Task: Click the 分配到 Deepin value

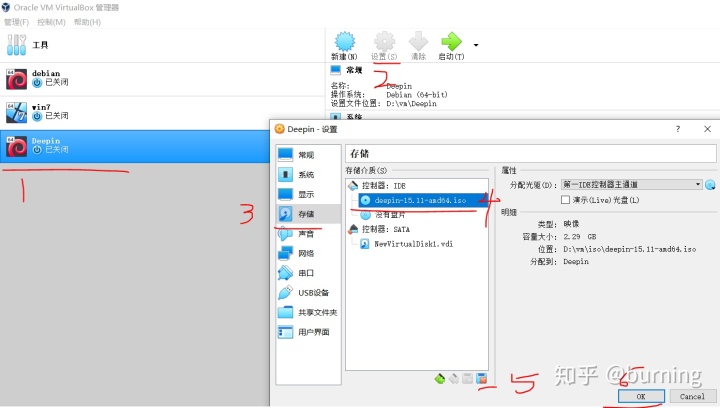Action: [576, 262]
